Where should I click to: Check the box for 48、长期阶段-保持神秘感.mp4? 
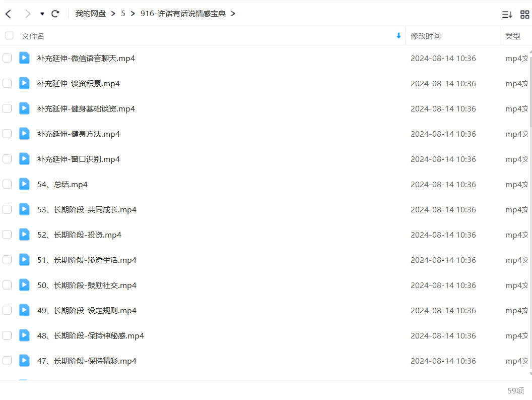(7, 335)
